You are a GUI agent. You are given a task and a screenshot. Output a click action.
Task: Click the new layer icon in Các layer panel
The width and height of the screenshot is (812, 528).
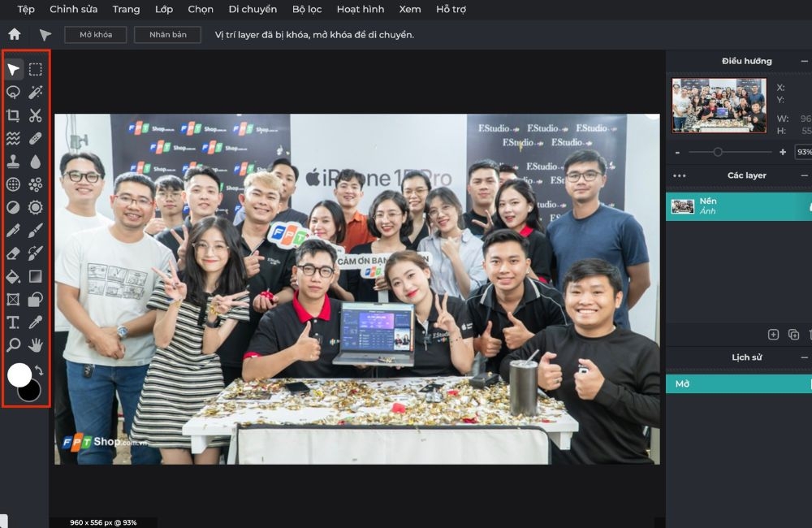(x=773, y=334)
